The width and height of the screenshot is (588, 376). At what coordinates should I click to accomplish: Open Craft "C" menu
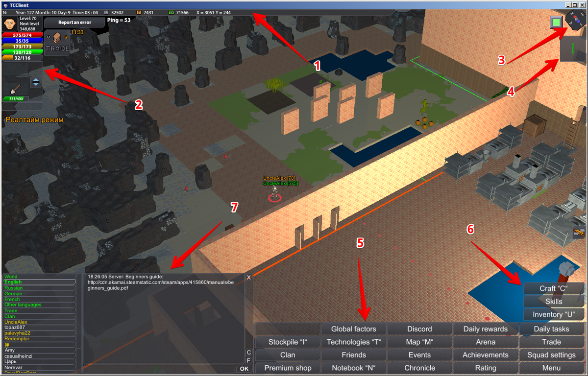pyautogui.click(x=555, y=288)
